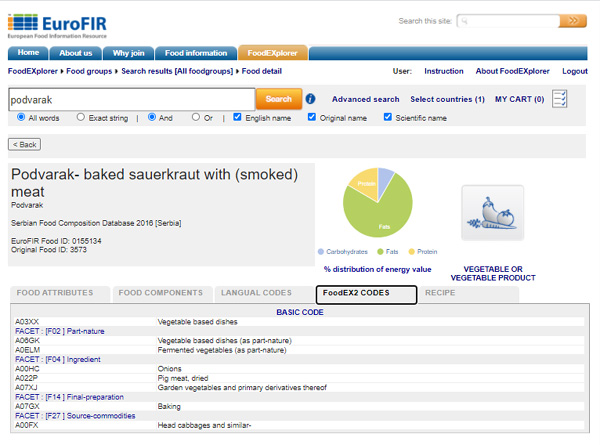
Task: Click the energy distribution pie chart
Action: click(x=378, y=202)
